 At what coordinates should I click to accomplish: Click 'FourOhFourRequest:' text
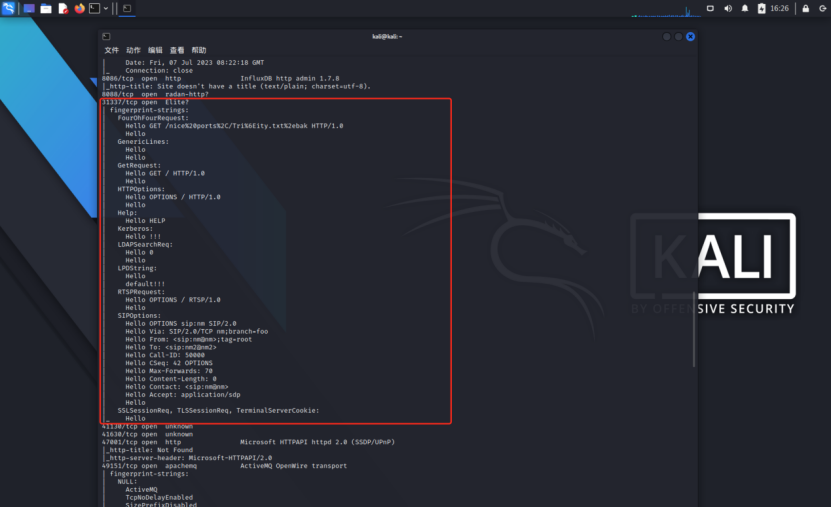tap(153, 118)
